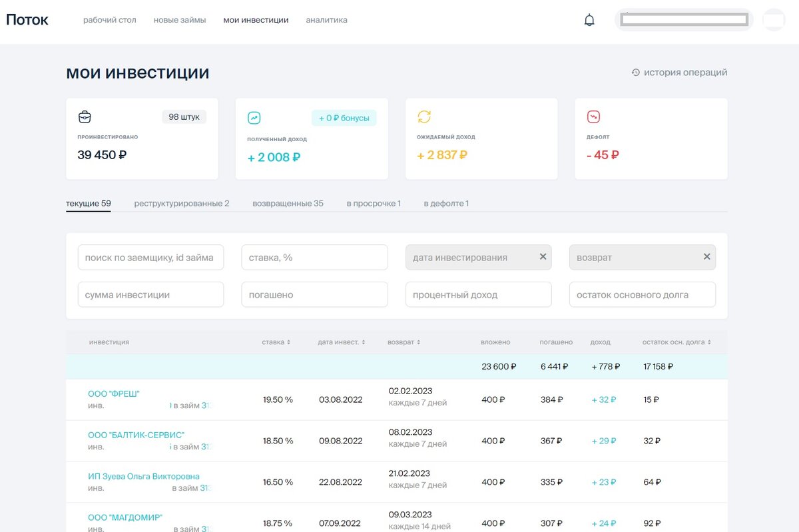
Task: Click the 19.50 % rate value
Action: point(278,400)
